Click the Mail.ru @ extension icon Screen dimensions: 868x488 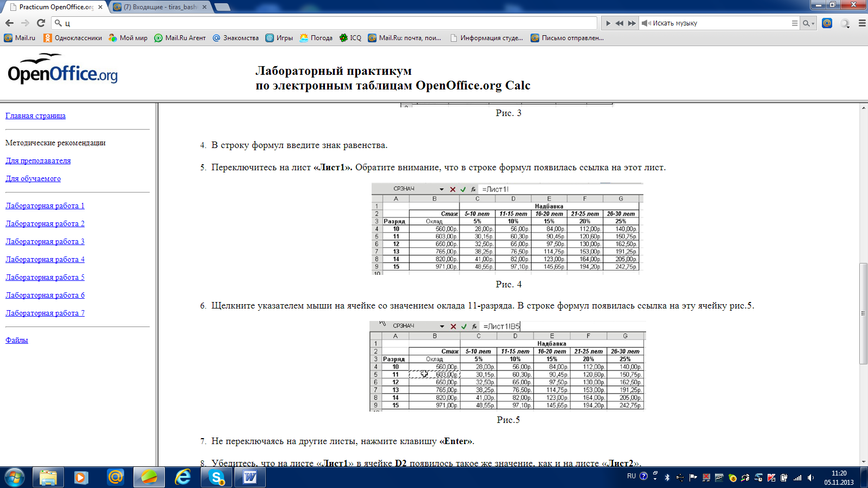(x=827, y=23)
